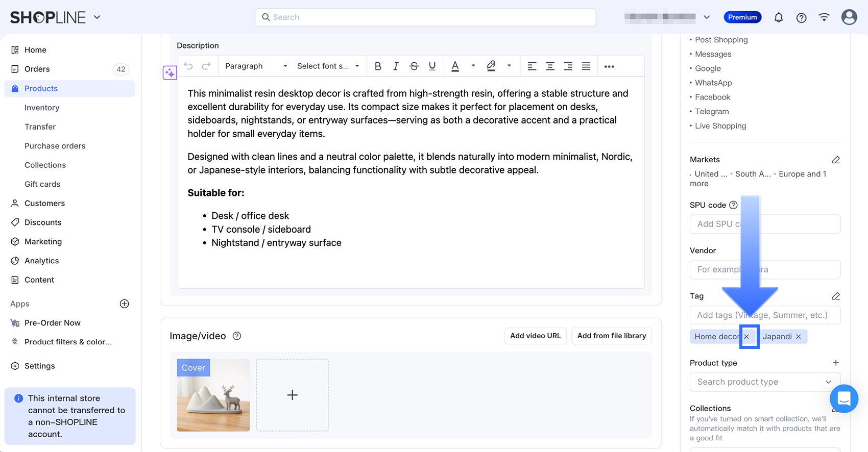Open more editor options ellipsis
Screen dimensions: 868x452
coord(609,66)
